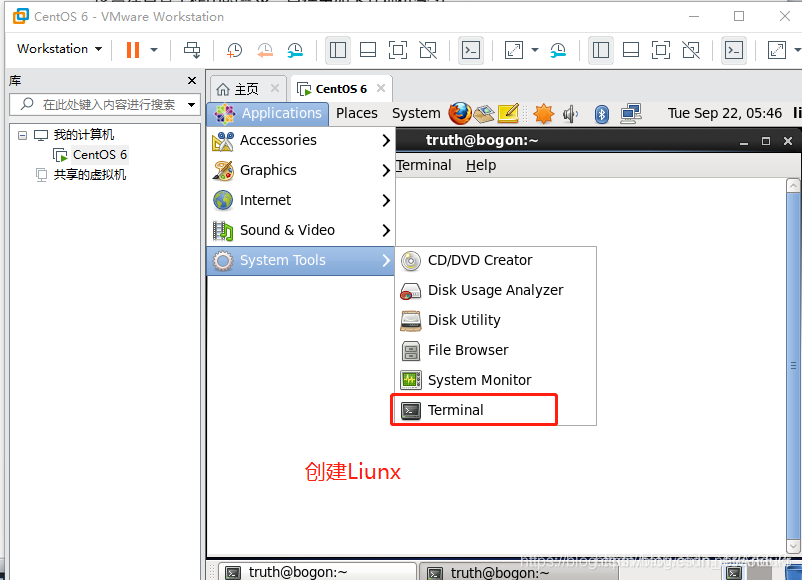802x580 pixels.
Task: Launch System Monitor
Action: pyautogui.click(x=495, y=380)
